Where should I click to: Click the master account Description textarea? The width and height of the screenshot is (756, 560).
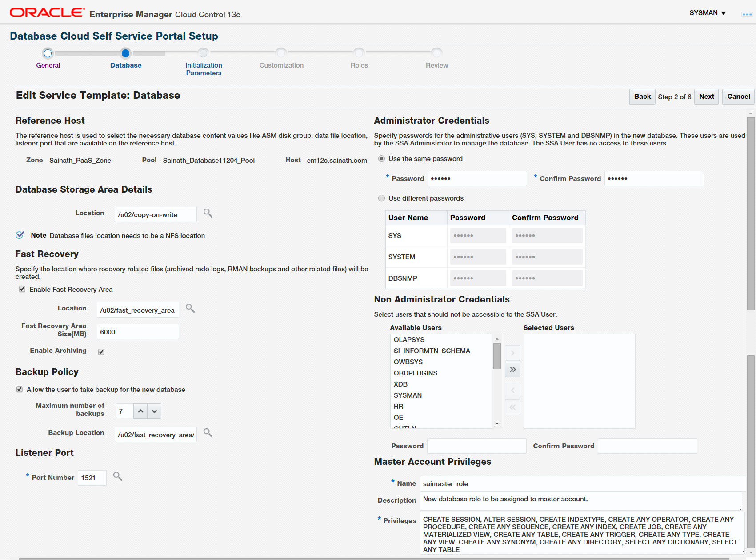pyautogui.click(x=581, y=501)
